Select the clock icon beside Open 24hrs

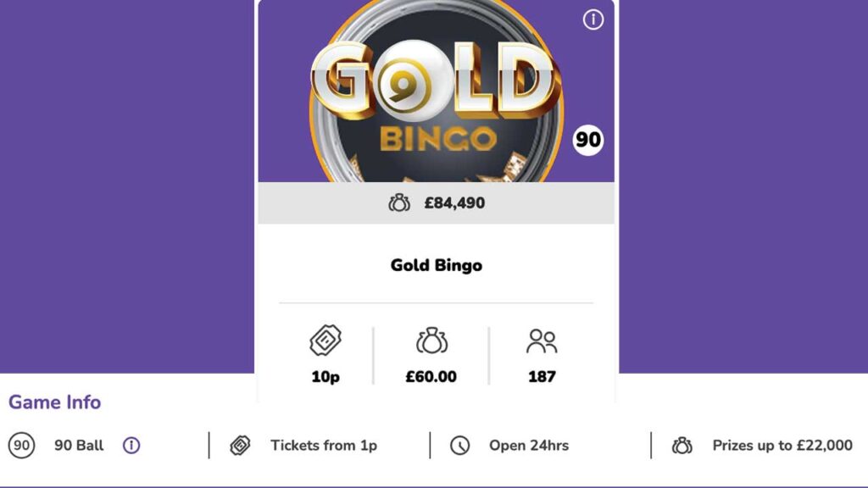(459, 444)
